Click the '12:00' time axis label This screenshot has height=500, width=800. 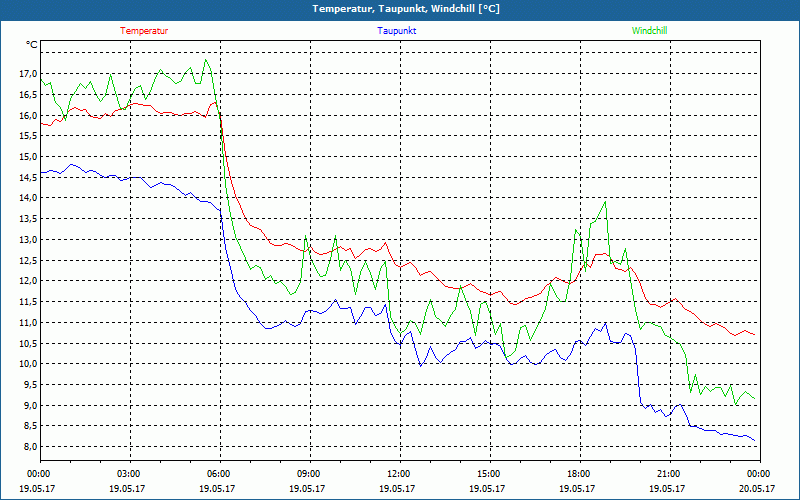pos(400,474)
